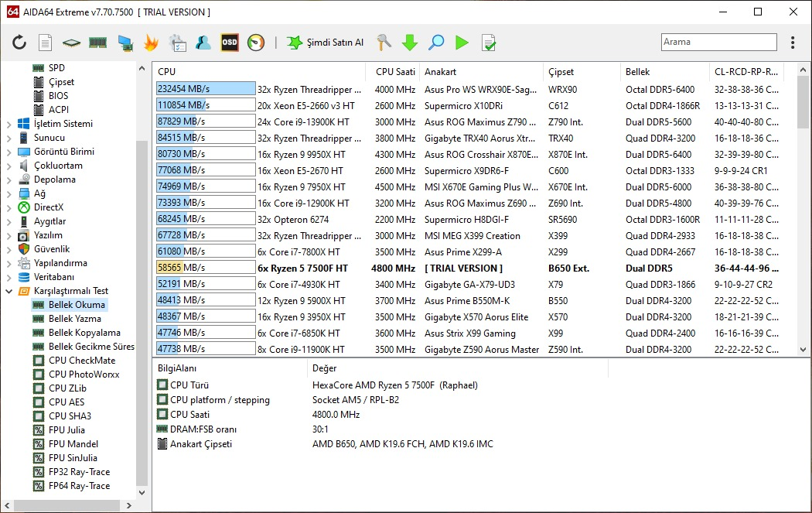The image size is (812, 513).
Task: Expand the Depolama node
Action: 9,180
